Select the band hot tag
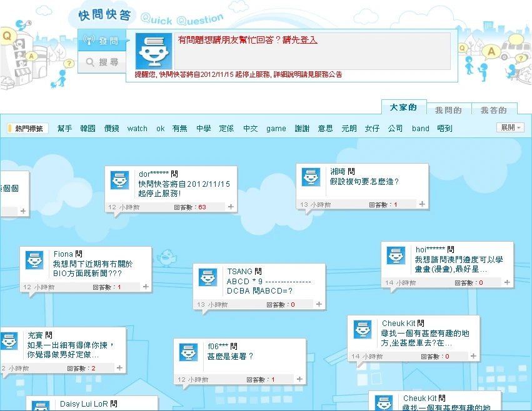This screenshot has height=411, width=532. tap(421, 129)
